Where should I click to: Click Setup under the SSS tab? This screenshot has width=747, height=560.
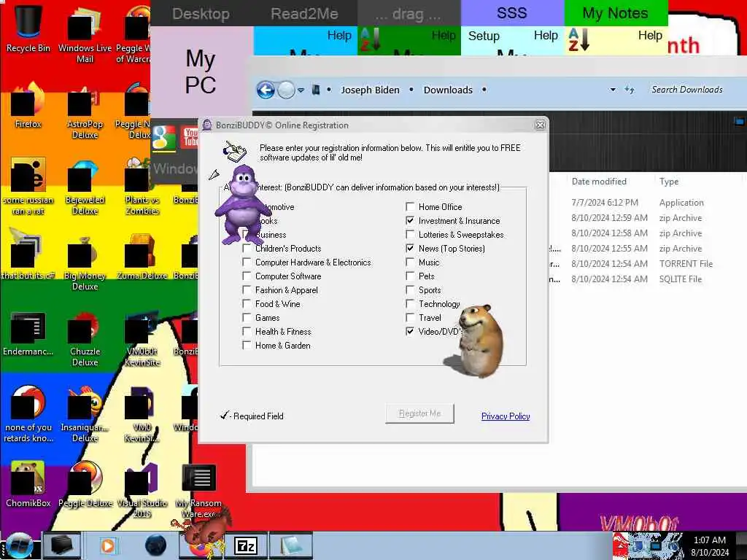click(484, 36)
